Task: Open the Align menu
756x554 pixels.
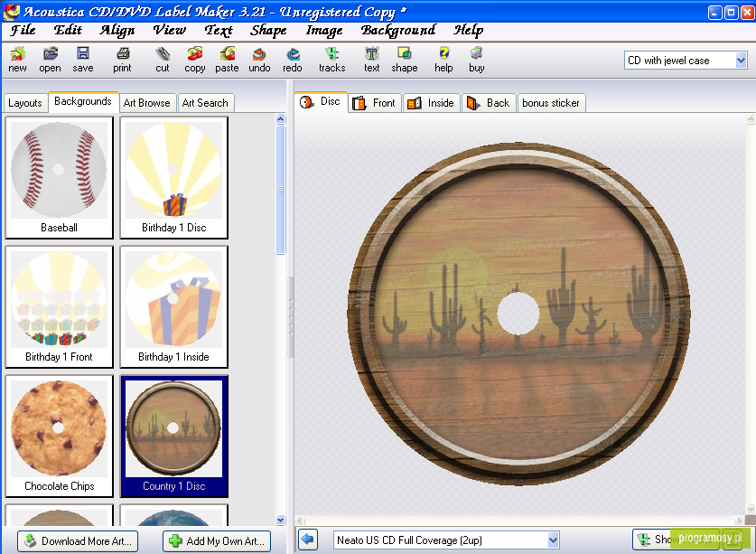Action: [117, 30]
